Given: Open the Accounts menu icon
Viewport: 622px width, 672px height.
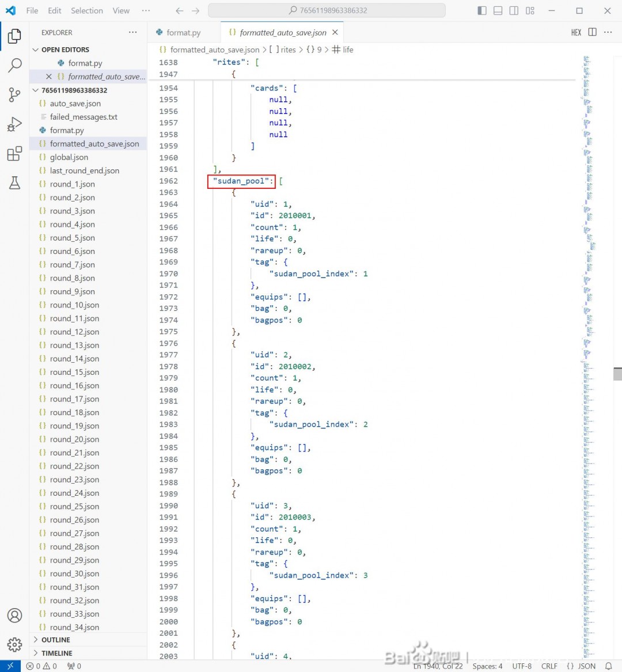Looking at the screenshot, I should click(14, 616).
